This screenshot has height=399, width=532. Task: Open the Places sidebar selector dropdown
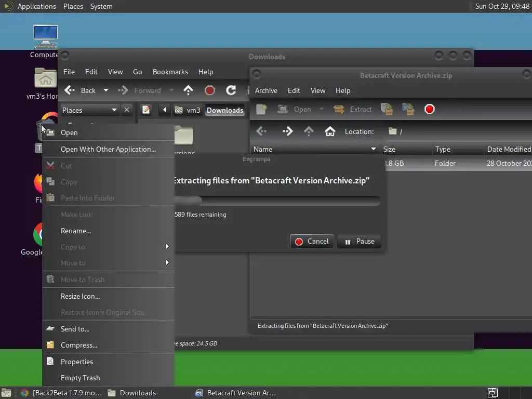point(89,110)
